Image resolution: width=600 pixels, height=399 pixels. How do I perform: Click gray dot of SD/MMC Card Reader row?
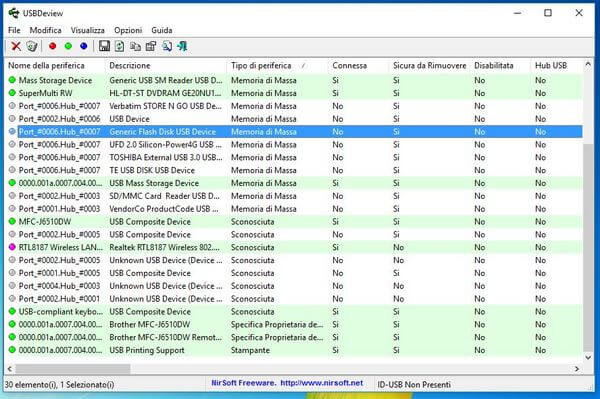click(12, 196)
